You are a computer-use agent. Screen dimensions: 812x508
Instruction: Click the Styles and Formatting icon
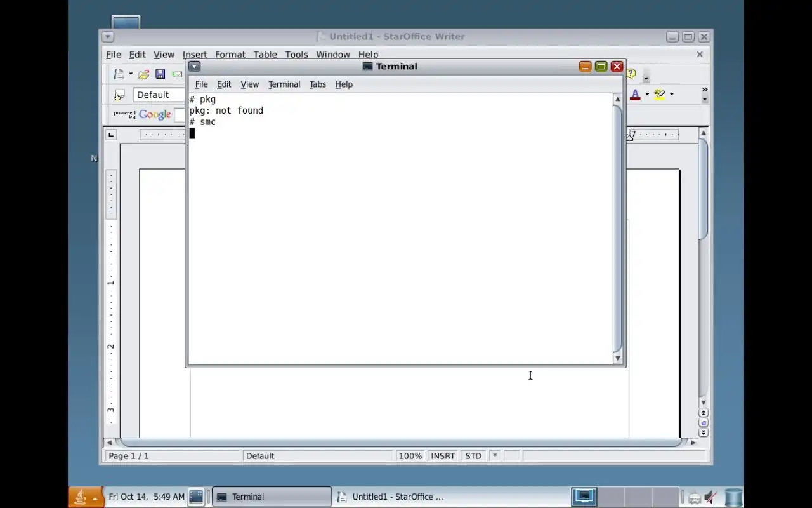pos(119,95)
